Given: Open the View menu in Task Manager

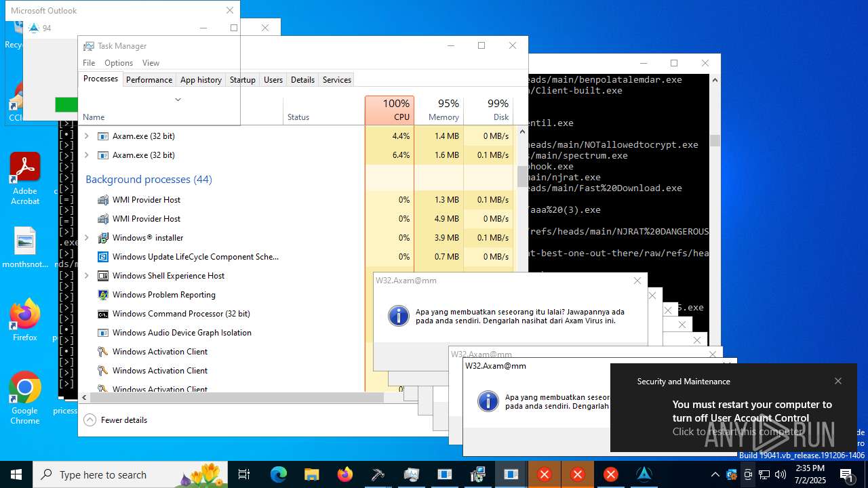Looking at the screenshot, I should 151,63.
